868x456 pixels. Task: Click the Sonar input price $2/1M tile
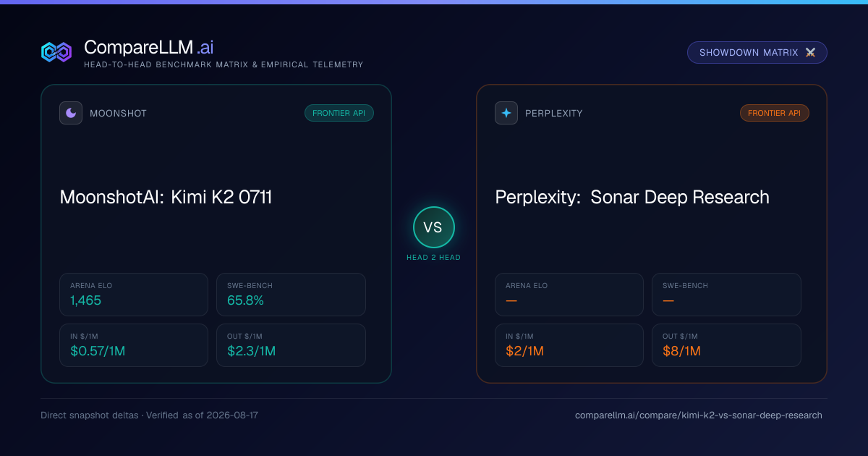(x=569, y=345)
